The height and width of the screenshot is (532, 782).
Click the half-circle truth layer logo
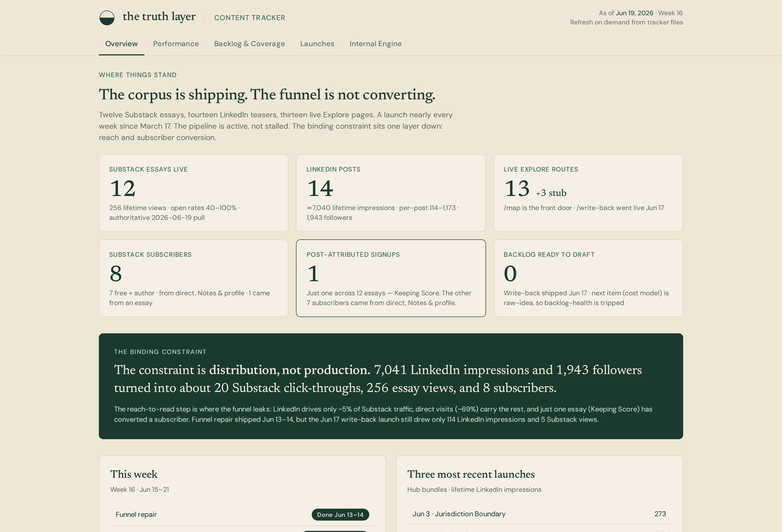(107, 18)
